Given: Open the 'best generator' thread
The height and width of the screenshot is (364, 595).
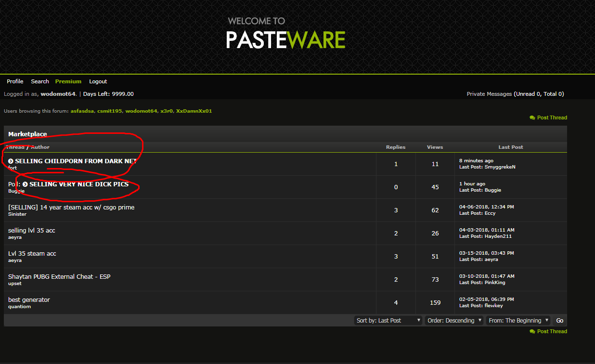Looking at the screenshot, I should point(29,299).
